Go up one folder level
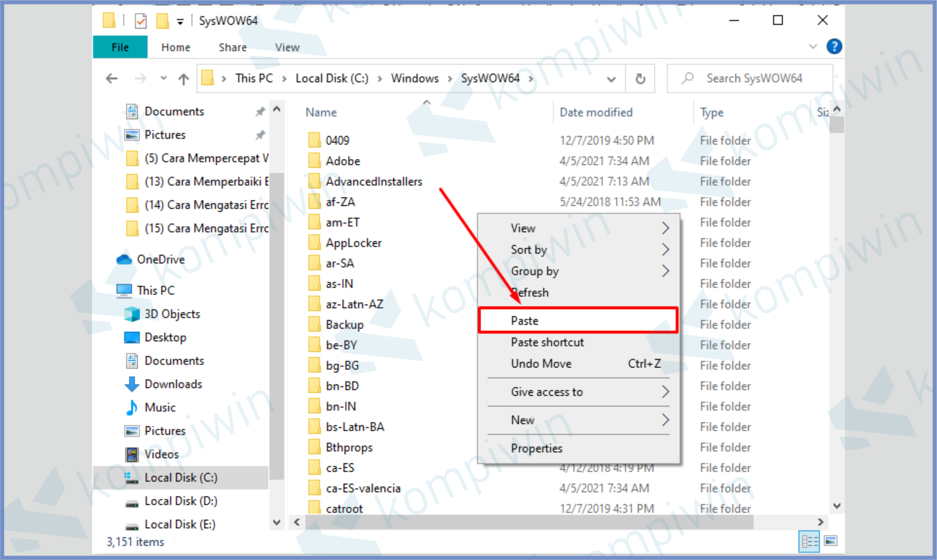Screen dimensions: 937x560 coord(183,79)
